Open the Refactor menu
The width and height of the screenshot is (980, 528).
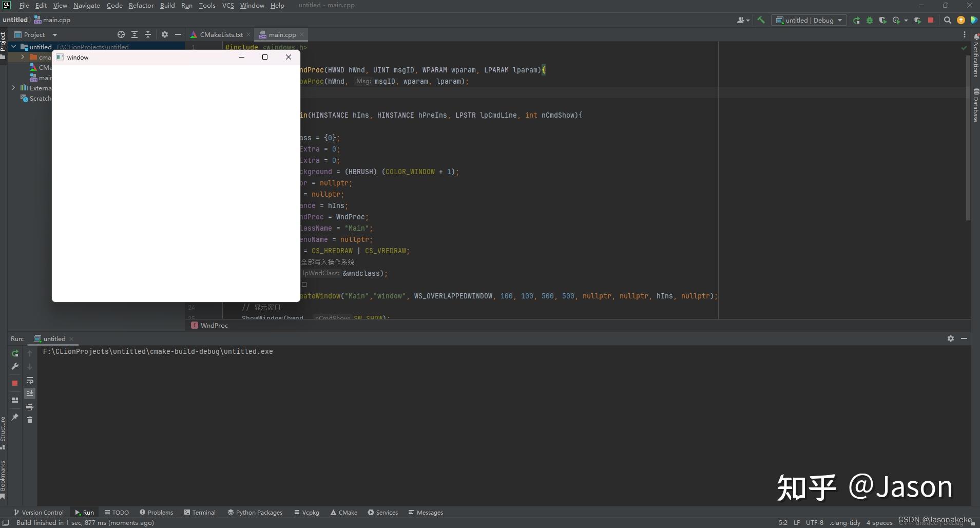[x=141, y=5]
